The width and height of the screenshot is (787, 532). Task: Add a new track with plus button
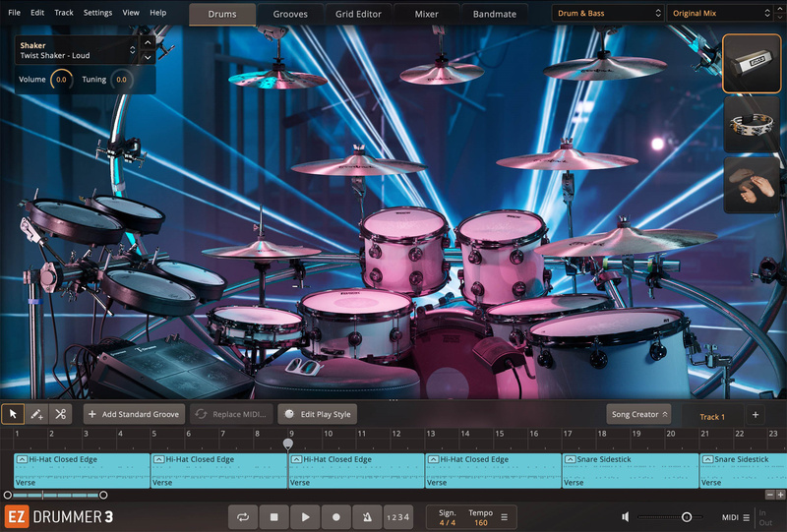coord(756,415)
